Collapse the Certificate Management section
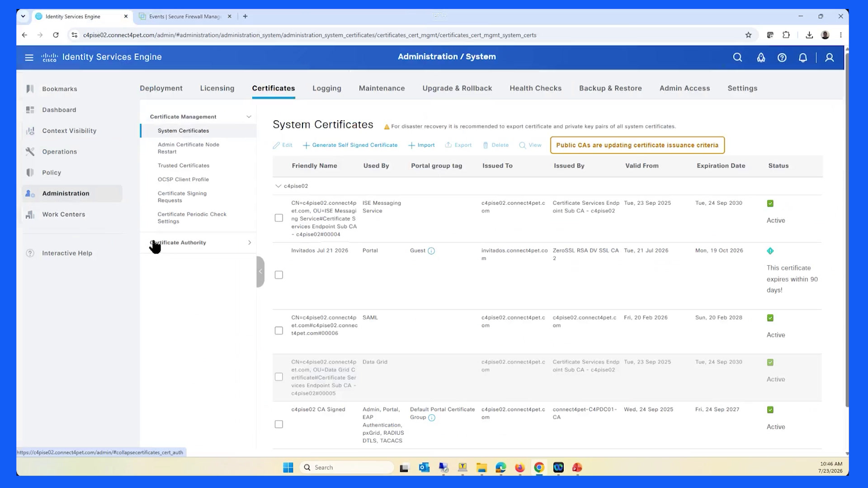The image size is (868, 488). pos(249,117)
